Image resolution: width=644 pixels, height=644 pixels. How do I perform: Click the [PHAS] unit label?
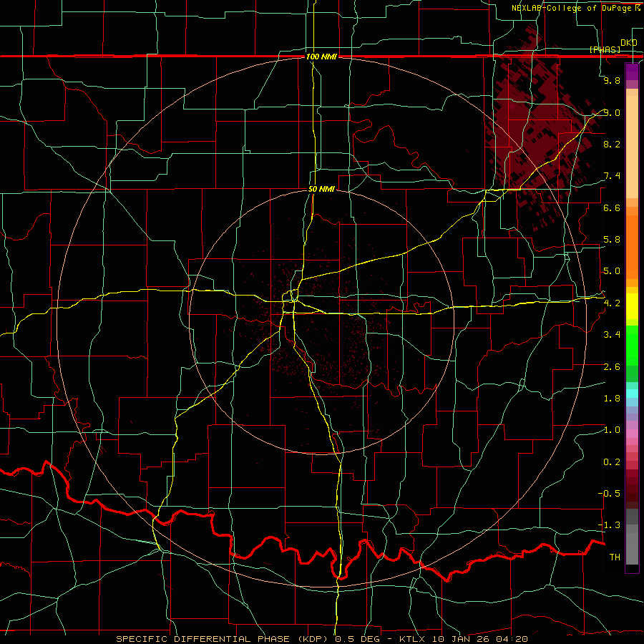[x=605, y=49]
